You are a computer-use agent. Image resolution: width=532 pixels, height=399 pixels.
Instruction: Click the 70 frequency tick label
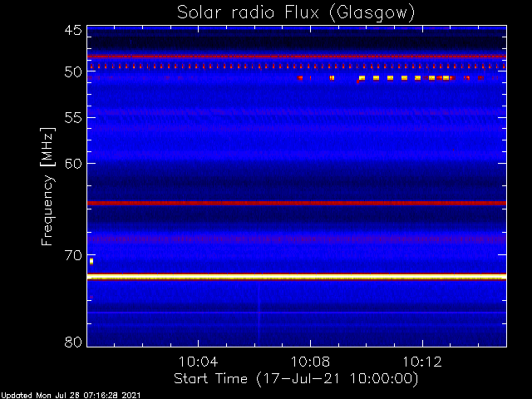(x=73, y=255)
